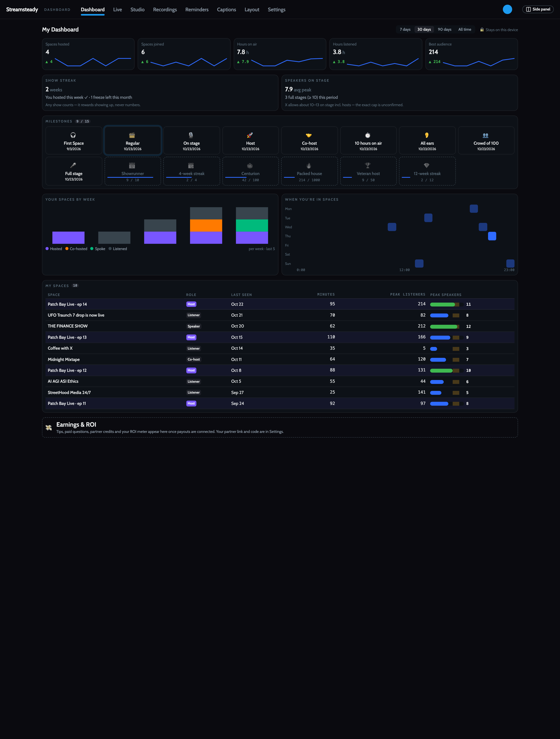The height and width of the screenshot is (739, 560).
Task: Click the Co-host role badge for Midnight Mixtape
Action: [x=194, y=359]
